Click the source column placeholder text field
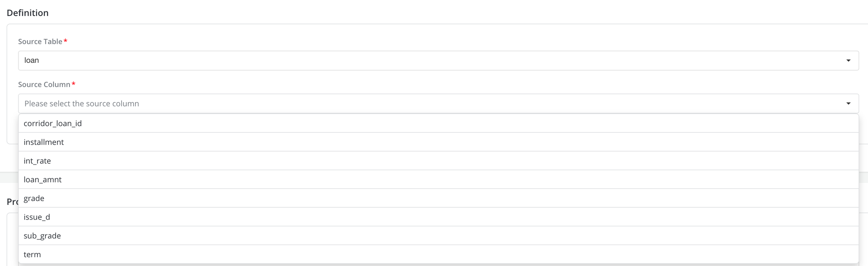This screenshot has width=868, height=266. [82, 103]
